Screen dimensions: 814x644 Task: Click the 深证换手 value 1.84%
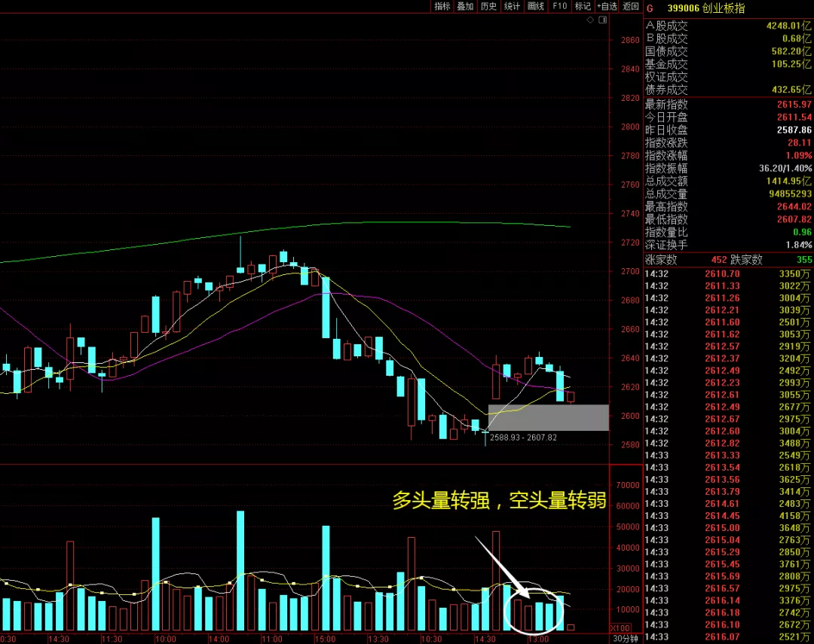tap(798, 245)
